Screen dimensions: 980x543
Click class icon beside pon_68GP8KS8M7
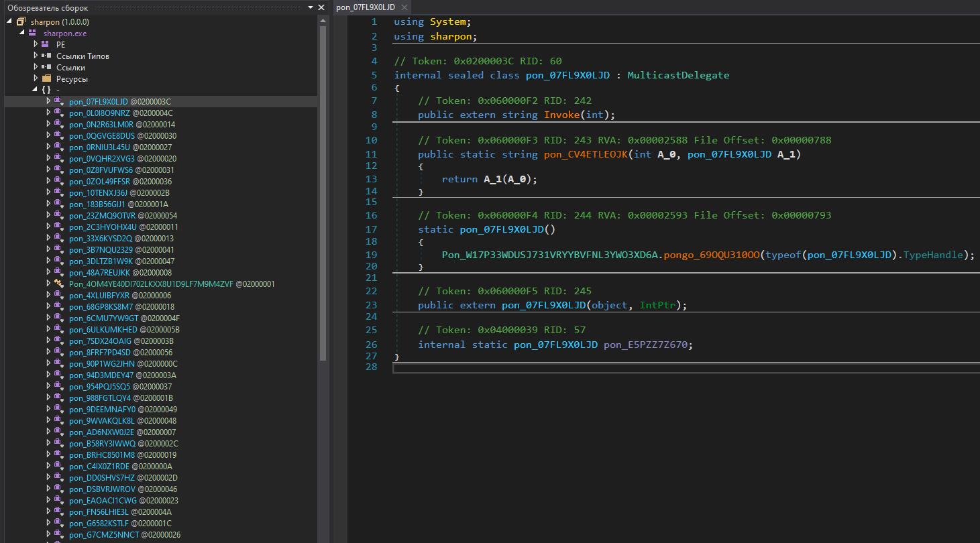click(59, 306)
